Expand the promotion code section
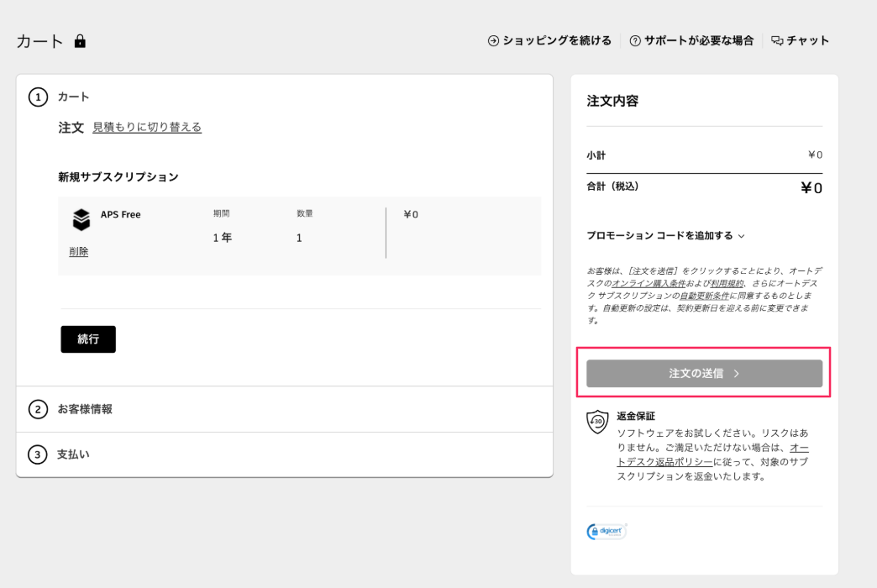The image size is (877, 588). pos(664,236)
